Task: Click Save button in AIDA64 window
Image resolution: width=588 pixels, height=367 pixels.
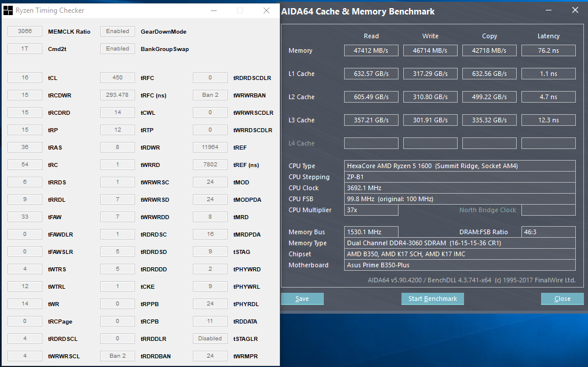Action: click(x=302, y=299)
